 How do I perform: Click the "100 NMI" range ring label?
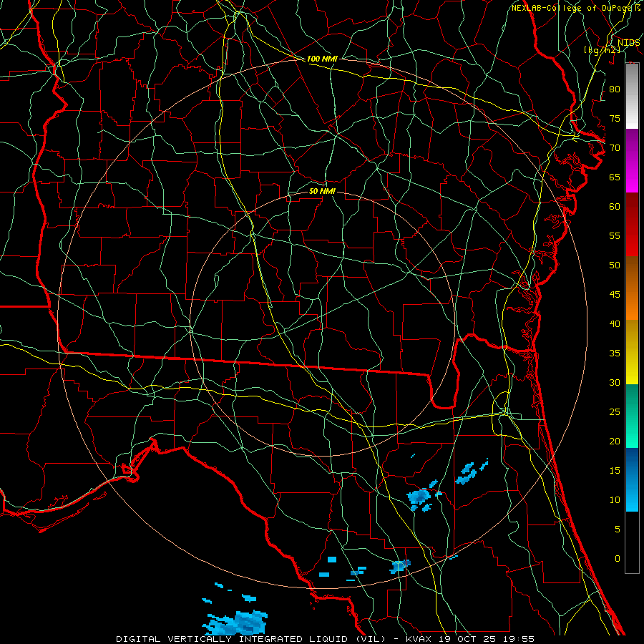pos(322,59)
